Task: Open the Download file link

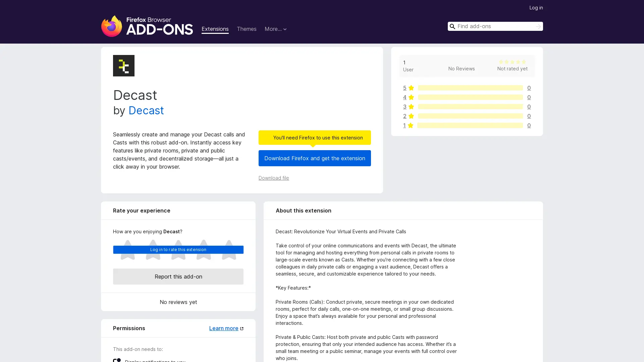Action: (x=273, y=178)
